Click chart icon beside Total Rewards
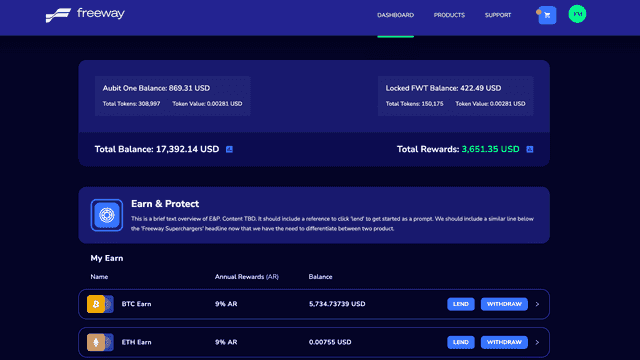640x360 pixels. click(530, 149)
